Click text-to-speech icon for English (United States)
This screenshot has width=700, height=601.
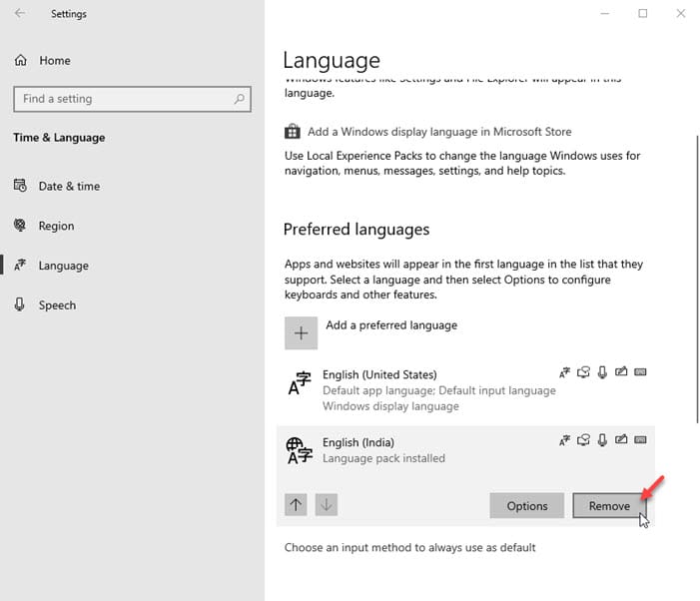point(583,372)
